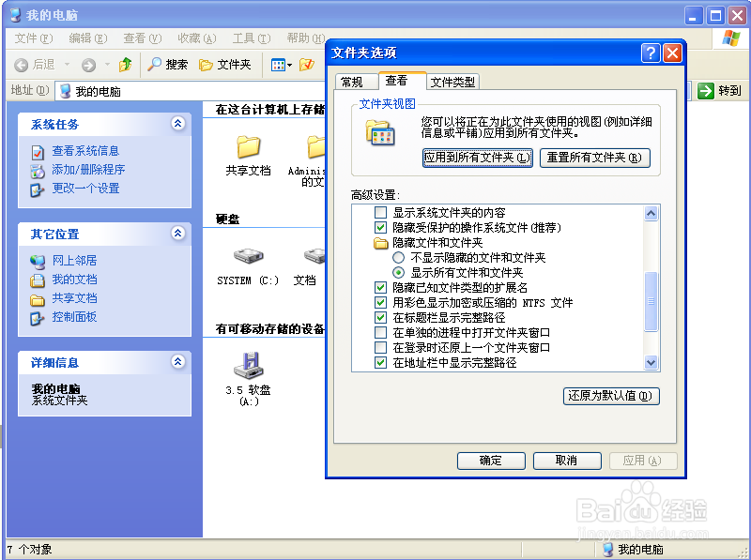Switch to the 常规 tab
Screen dimensions: 751x560
click(x=356, y=82)
